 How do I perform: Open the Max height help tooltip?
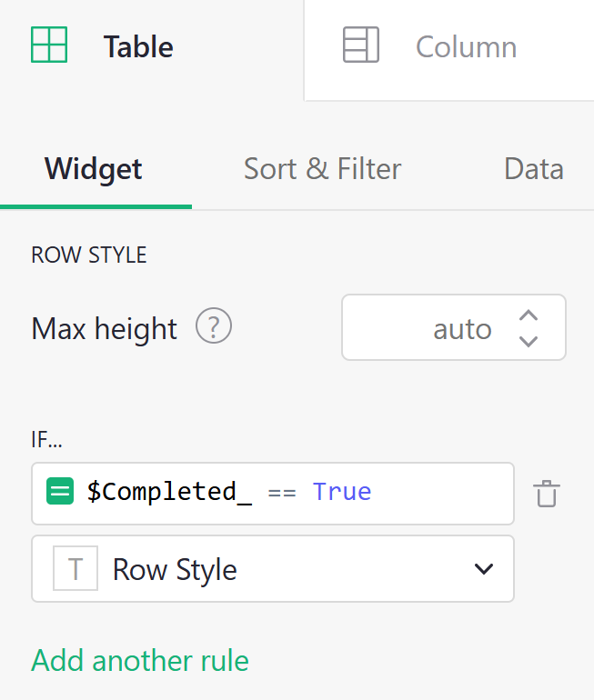(x=215, y=325)
